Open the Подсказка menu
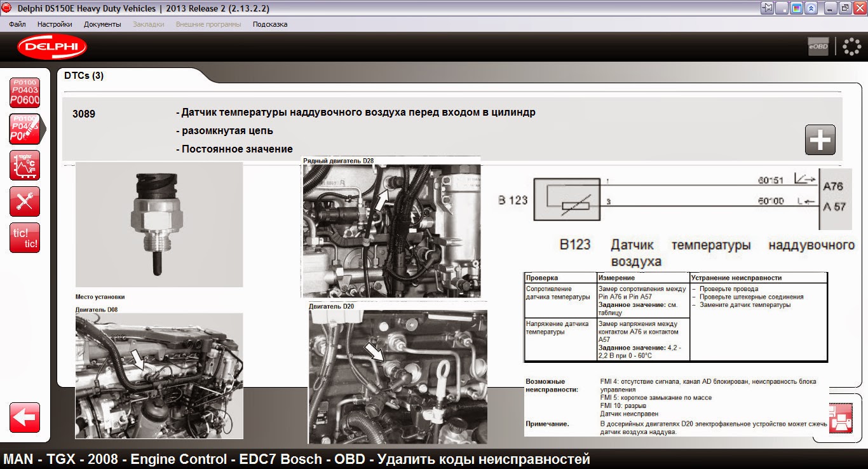Viewport: 868px width, 469px height. point(270,24)
